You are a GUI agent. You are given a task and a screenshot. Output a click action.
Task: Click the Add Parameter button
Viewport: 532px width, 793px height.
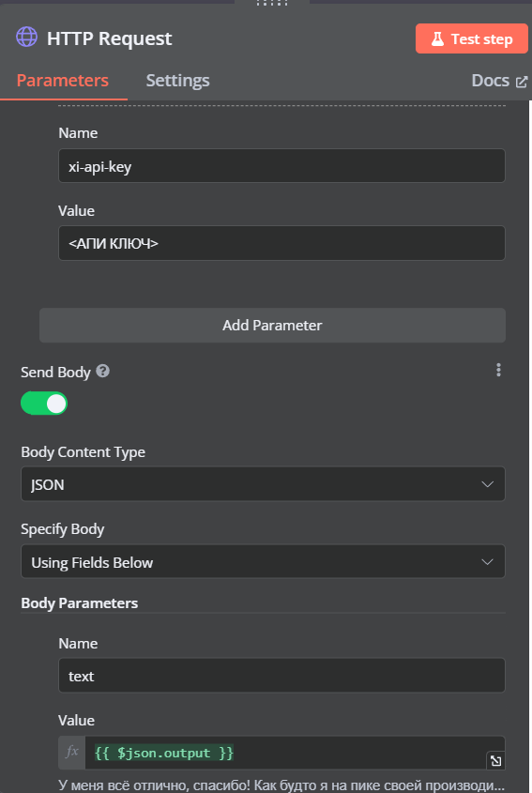point(273,326)
